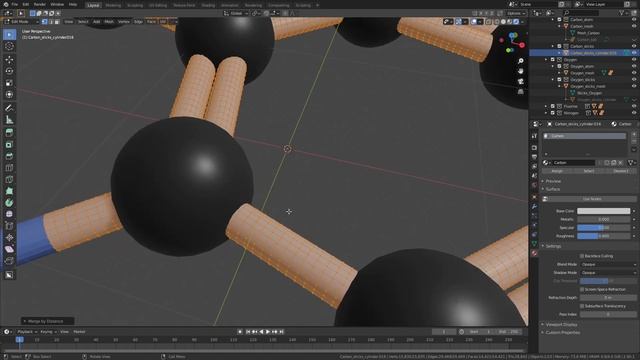Open the Global transform orientation dropdown

click(236, 13)
